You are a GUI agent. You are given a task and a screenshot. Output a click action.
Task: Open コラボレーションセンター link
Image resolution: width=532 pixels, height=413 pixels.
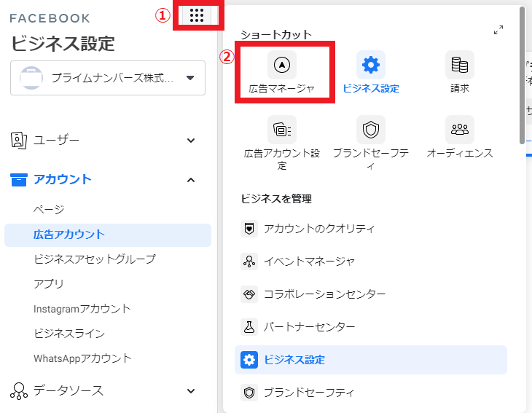click(x=325, y=294)
